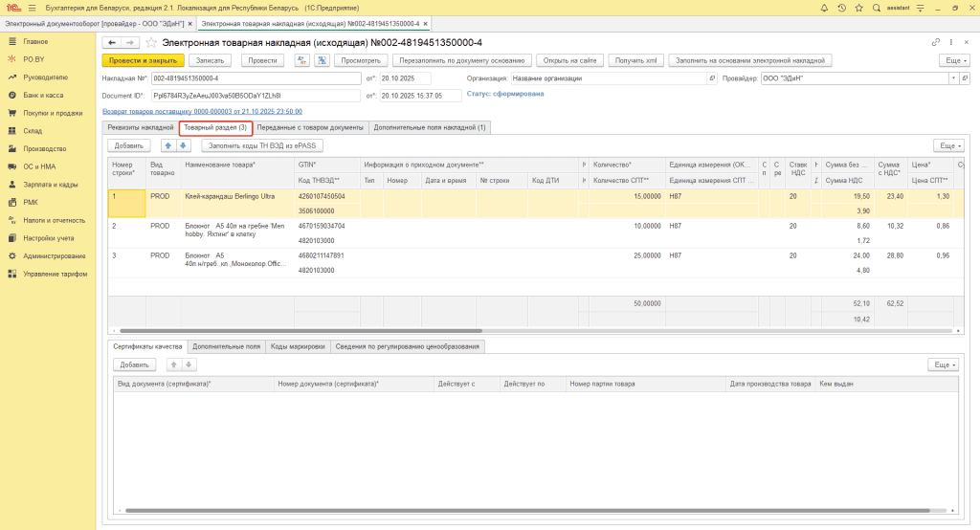Click the Document ID input field

click(256, 96)
